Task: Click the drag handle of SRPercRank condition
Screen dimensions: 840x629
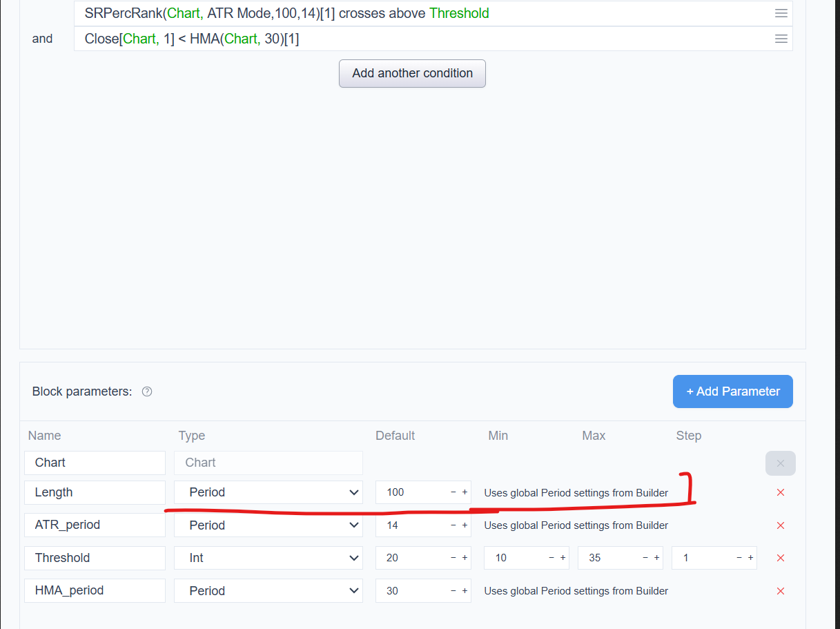Action: click(781, 13)
